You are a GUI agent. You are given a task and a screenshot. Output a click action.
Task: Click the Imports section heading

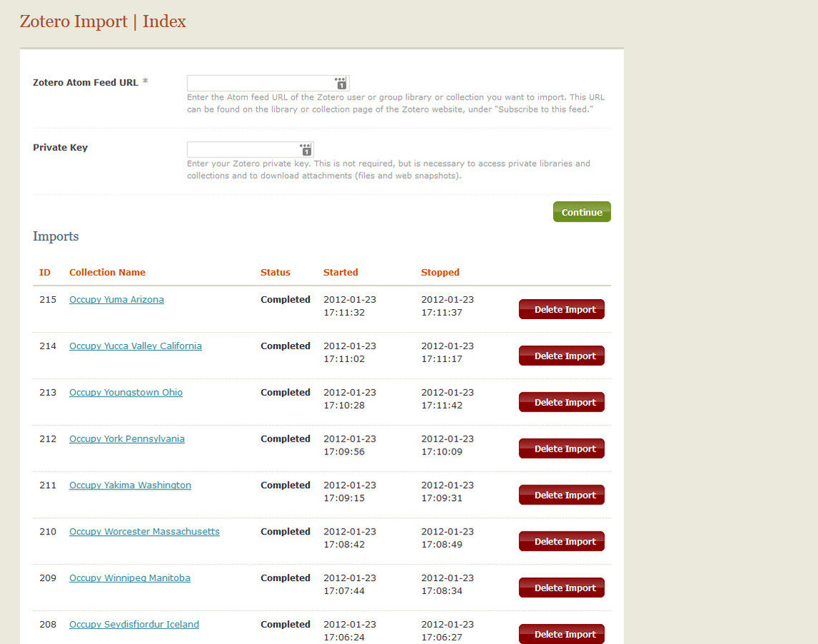tap(56, 236)
